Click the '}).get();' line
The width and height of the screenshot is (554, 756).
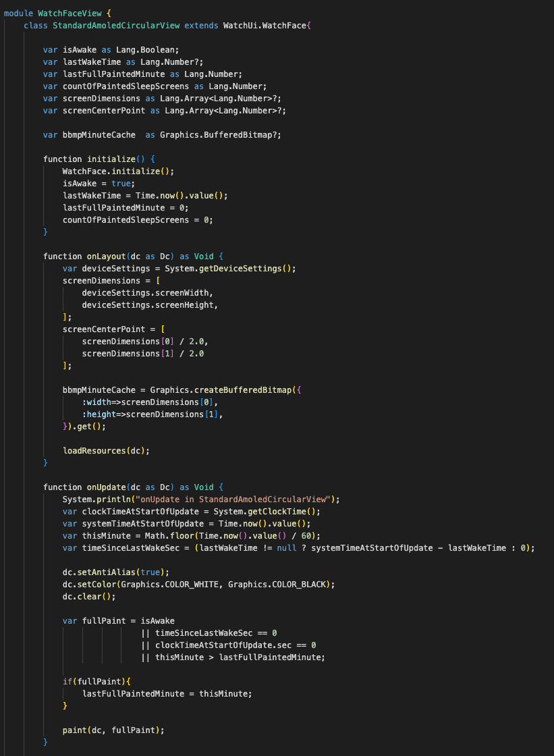84,427
